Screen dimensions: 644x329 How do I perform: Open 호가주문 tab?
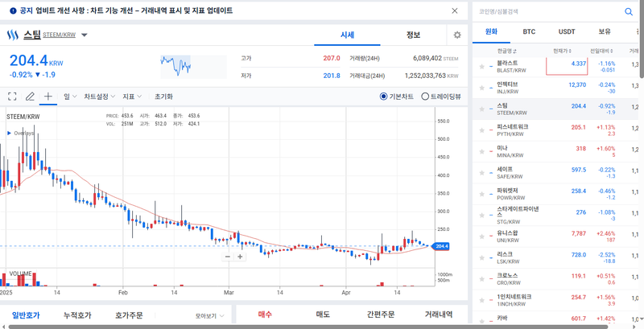129,315
